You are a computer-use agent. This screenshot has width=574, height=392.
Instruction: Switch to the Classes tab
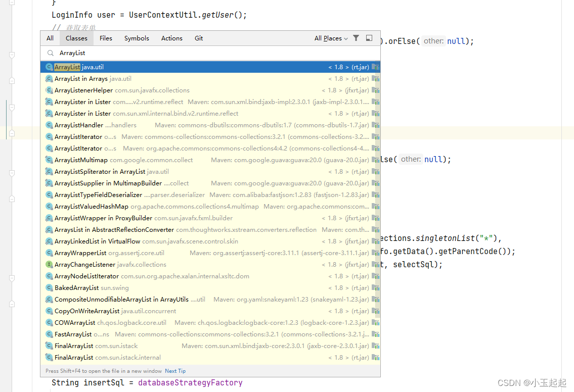click(x=76, y=38)
